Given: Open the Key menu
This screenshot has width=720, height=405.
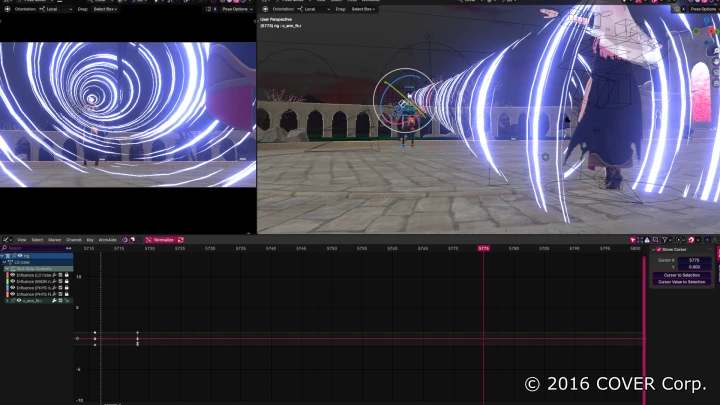Looking at the screenshot, I should click(90, 240).
